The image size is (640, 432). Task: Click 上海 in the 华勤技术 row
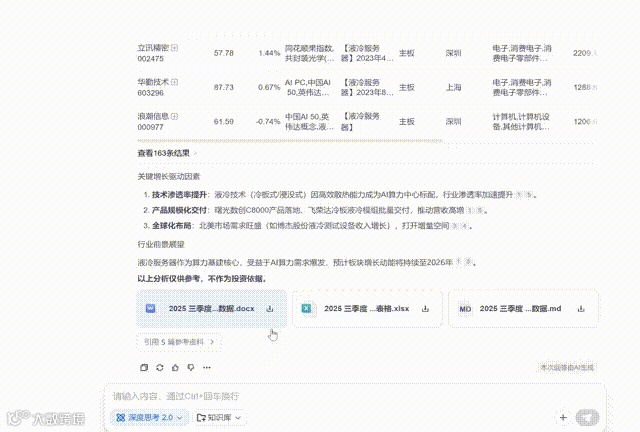coord(453,87)
